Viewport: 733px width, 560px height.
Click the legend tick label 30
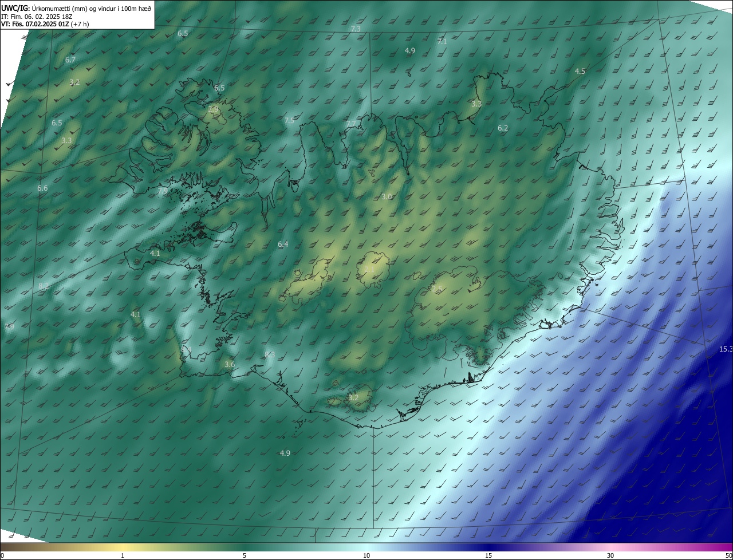610,555
